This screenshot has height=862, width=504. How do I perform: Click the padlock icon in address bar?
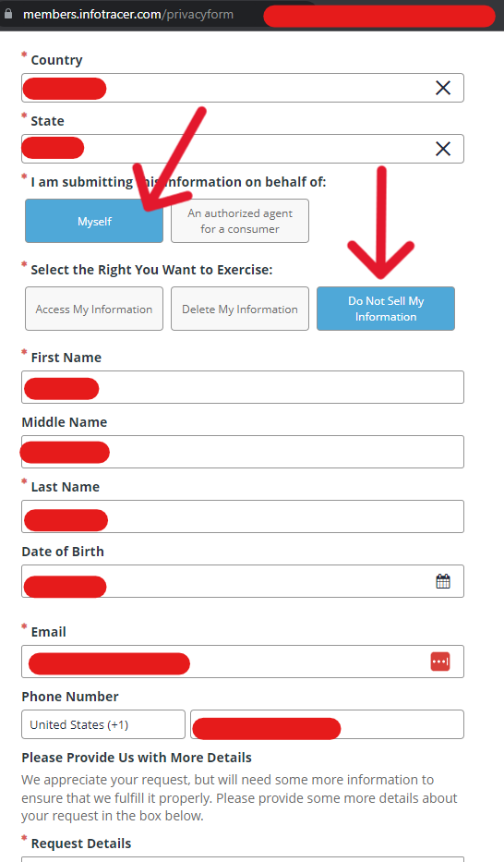pyautogui.click(x=8, y=14)
